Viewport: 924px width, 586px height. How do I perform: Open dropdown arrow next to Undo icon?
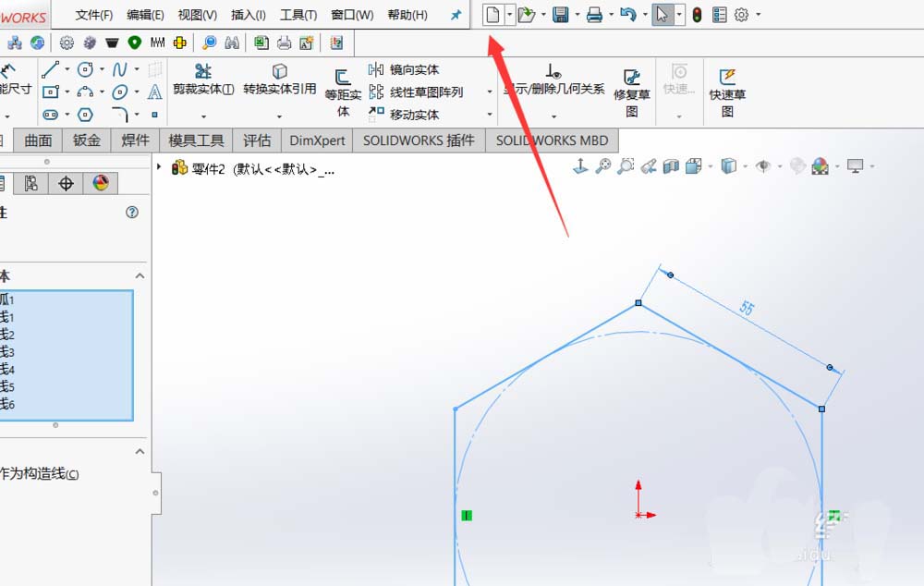pyautogui.click(x=645, y=15)
